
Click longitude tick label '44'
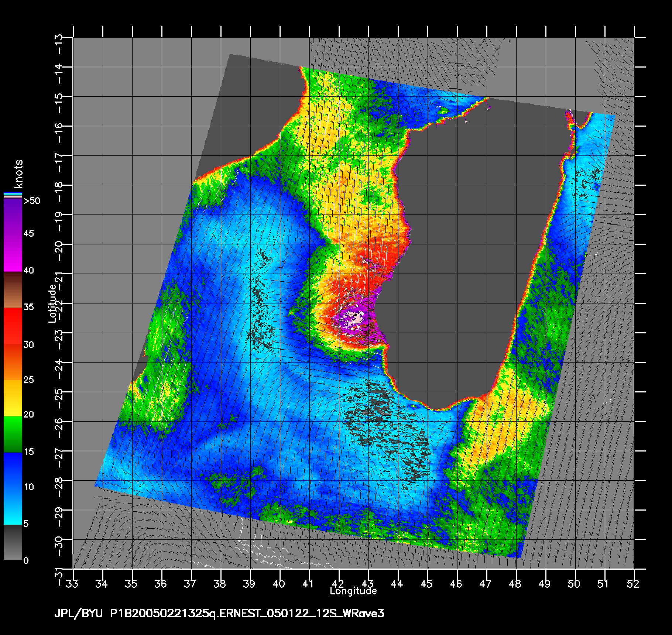point(397,584)
